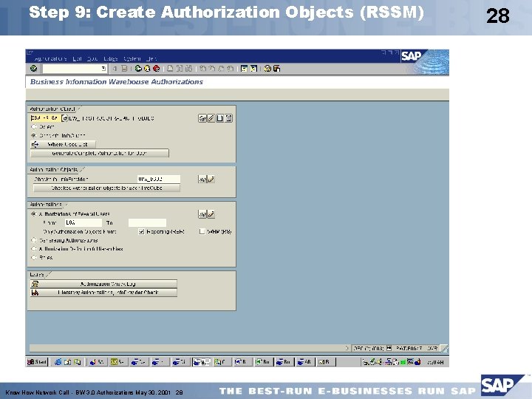The image size is (532, 399).
Task: Click the First Page toolbar icon
Action: [x=202, y=69]
